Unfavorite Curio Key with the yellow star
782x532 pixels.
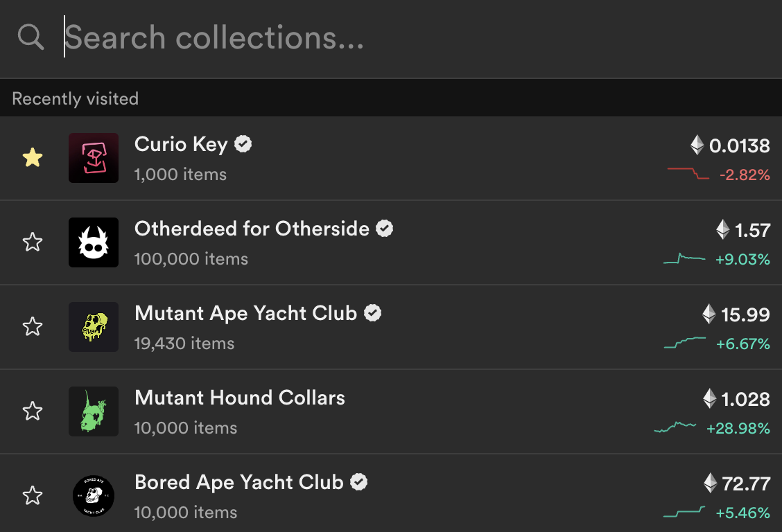point(33,157)
